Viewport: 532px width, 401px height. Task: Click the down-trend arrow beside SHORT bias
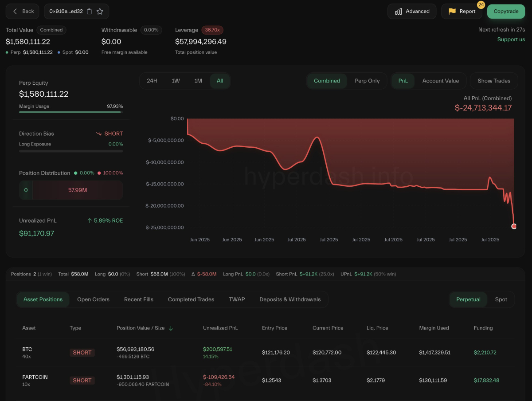tap(99, 134)
